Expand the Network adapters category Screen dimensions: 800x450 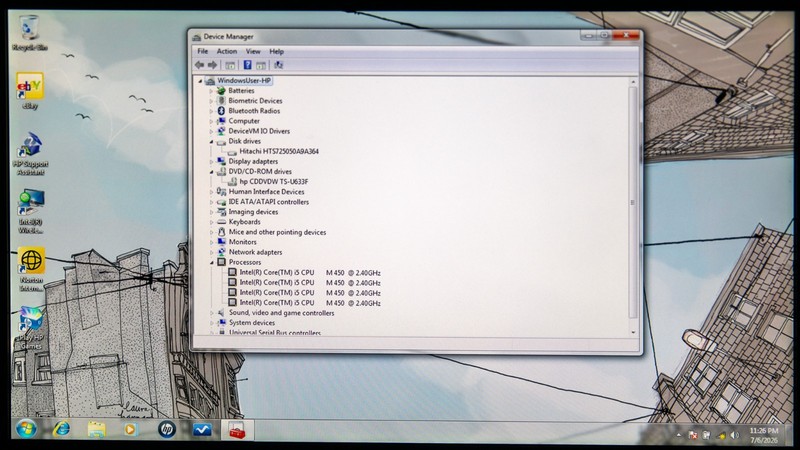(x=211, y=253)
